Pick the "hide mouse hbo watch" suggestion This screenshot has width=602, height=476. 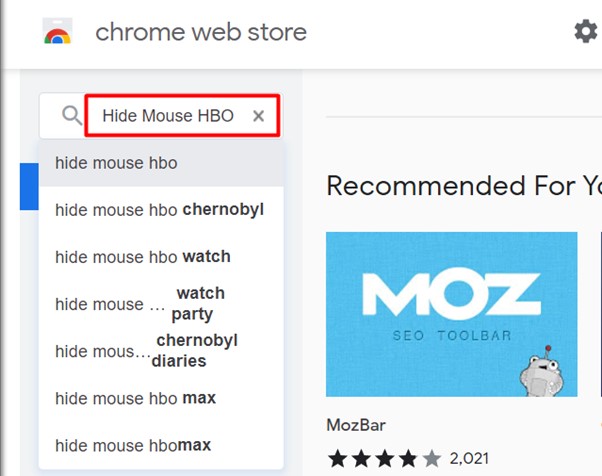click(143, 257)
